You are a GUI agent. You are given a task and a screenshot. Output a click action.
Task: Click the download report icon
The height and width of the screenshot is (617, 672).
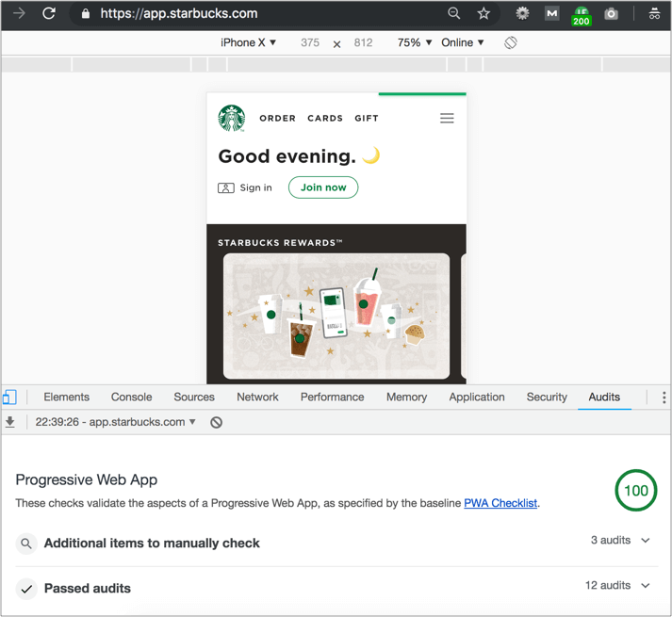pyautogui.click(x=9, y=422)
